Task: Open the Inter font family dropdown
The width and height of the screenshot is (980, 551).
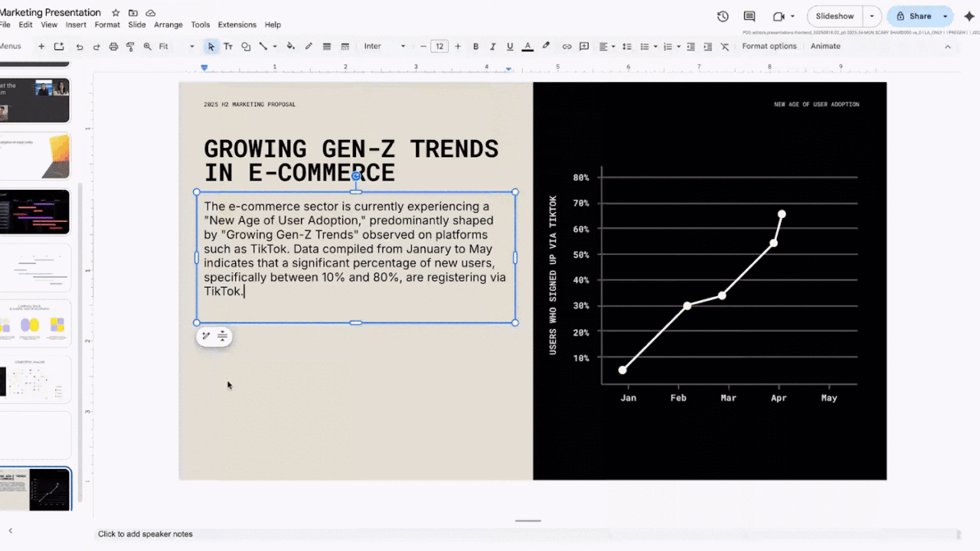Action: [385, 47]
